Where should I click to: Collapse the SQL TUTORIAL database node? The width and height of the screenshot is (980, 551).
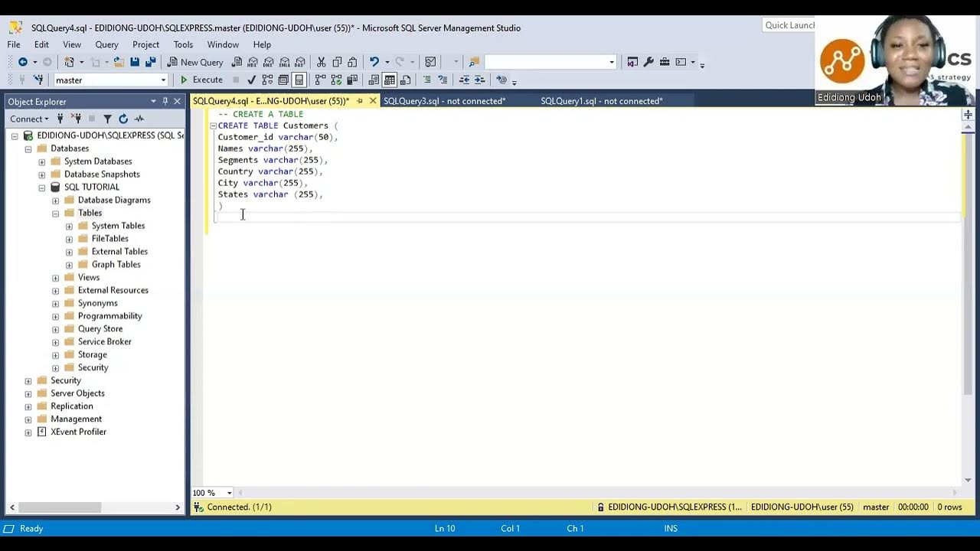tap(42, 187)
